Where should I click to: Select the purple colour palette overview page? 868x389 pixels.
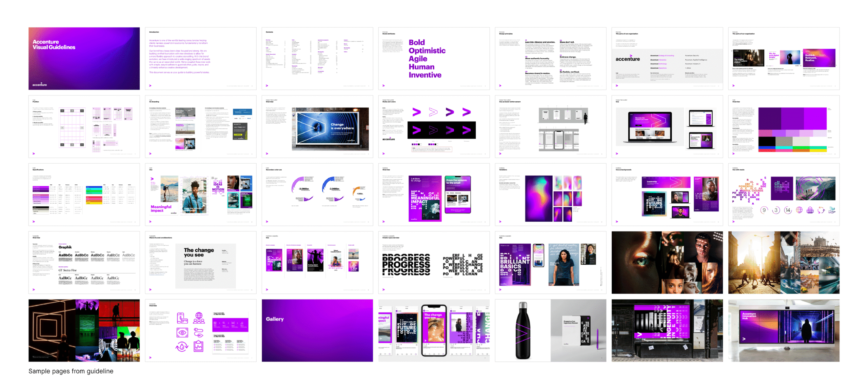click(784, 126)
